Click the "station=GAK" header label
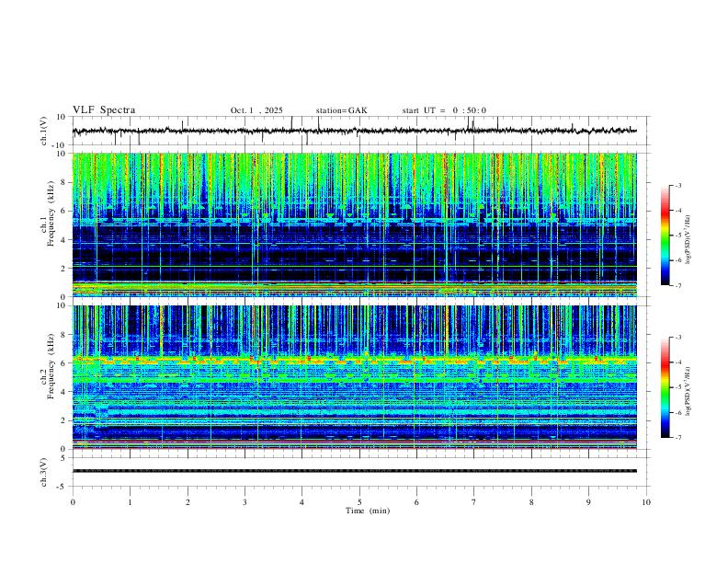 341,110
